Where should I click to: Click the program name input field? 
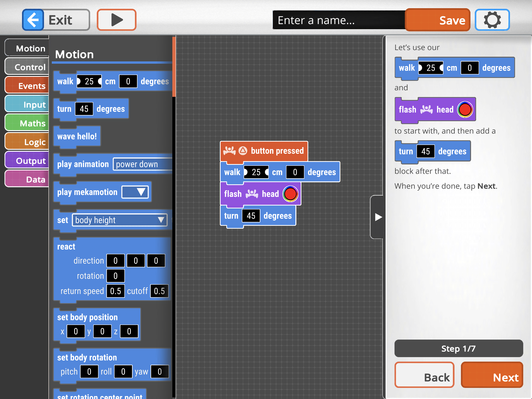[x=339, y=20]
